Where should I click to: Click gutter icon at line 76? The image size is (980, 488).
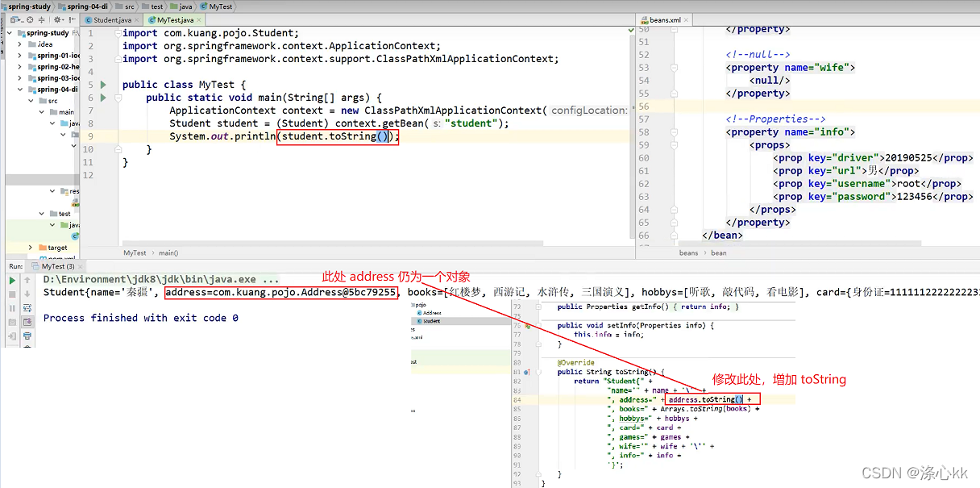(526, 325)
